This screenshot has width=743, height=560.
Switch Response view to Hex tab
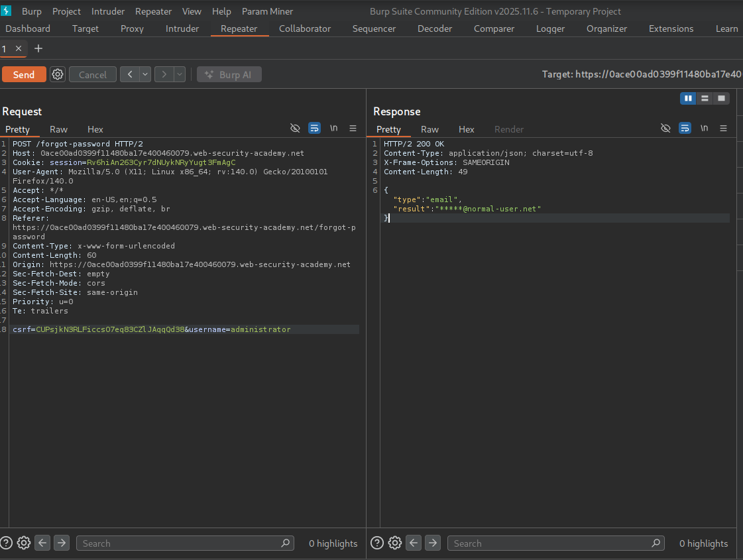click(466, 129)
